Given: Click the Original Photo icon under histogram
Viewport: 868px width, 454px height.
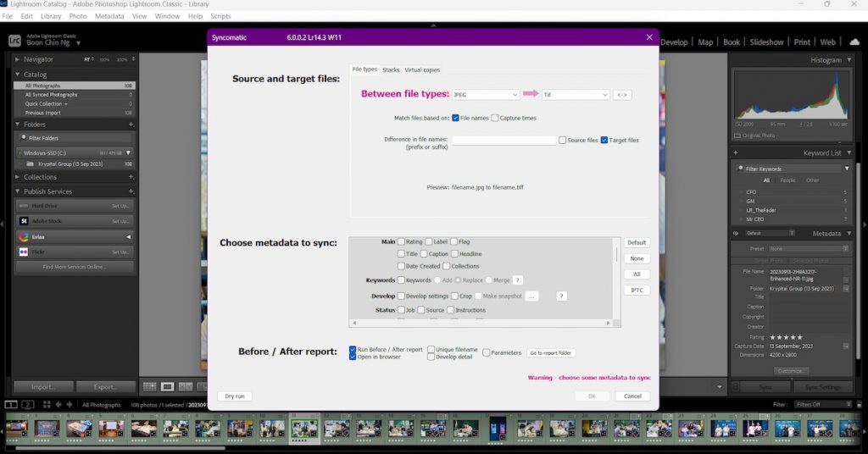Looking at the screenshot, I should 737,136.
